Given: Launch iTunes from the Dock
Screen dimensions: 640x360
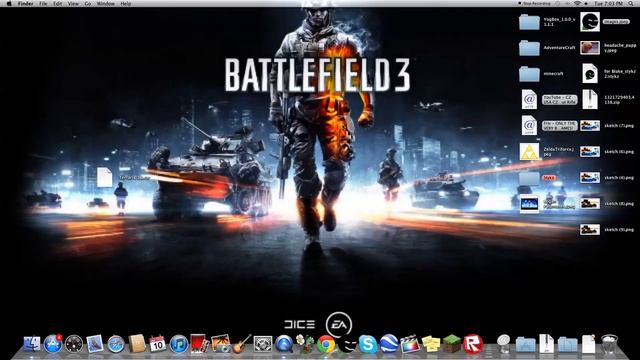Looking at the screenshot, I should pos(178,344).
